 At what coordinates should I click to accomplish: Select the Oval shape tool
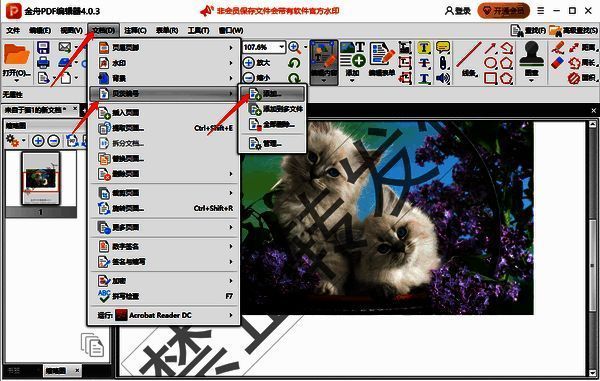490,63
